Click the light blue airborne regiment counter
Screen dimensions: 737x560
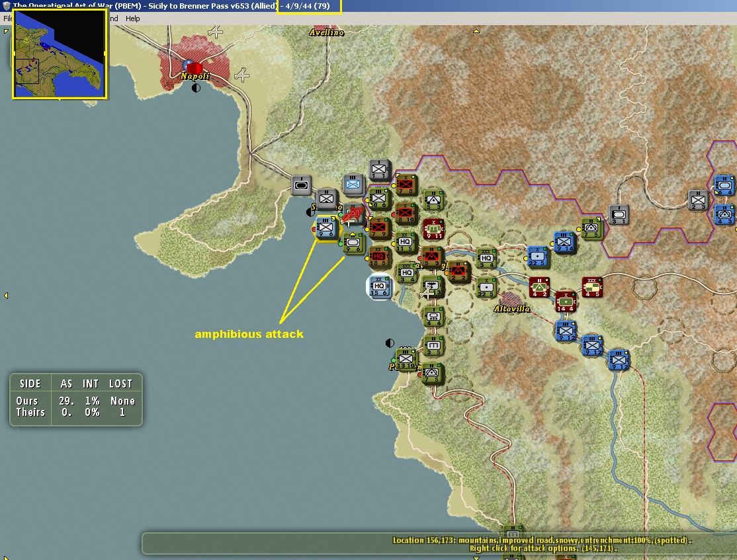click(x=353, y=185)
